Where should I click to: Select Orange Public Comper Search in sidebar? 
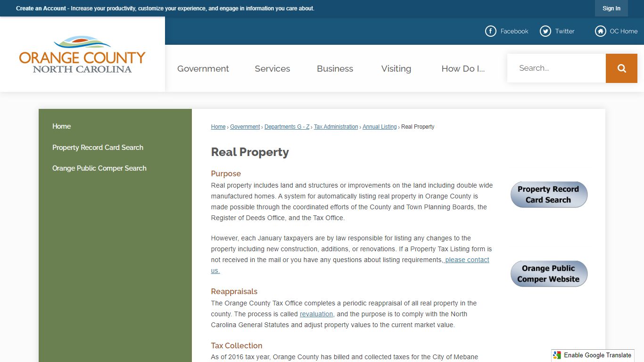click(x=99, y=168)
